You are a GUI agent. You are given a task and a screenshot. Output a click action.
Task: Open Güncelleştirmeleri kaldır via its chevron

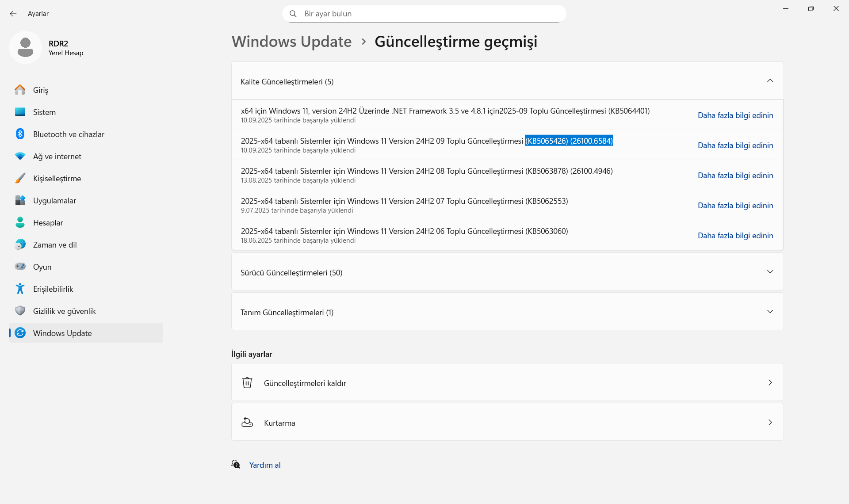click(770, 382)
